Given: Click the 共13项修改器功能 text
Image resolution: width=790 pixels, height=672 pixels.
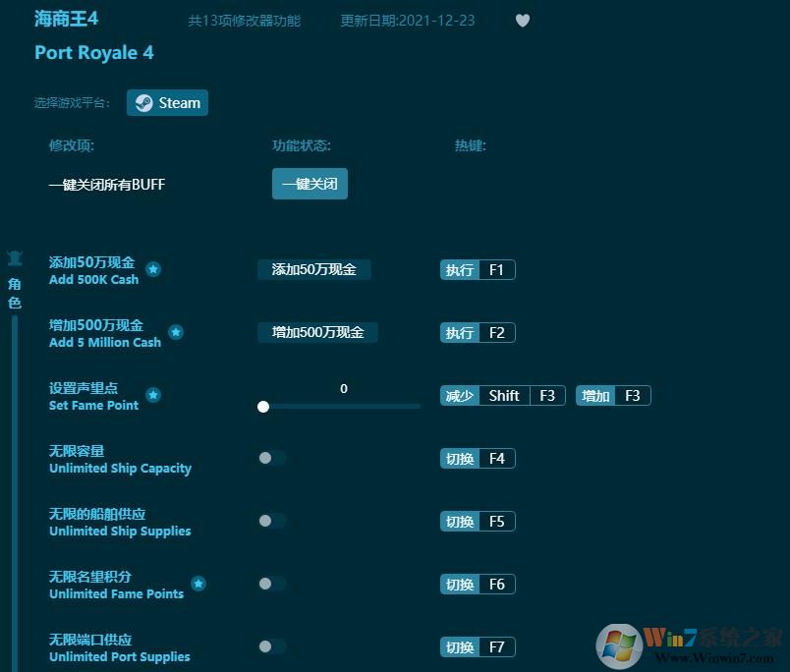Looking at the screenshot, I should point(245,21).
